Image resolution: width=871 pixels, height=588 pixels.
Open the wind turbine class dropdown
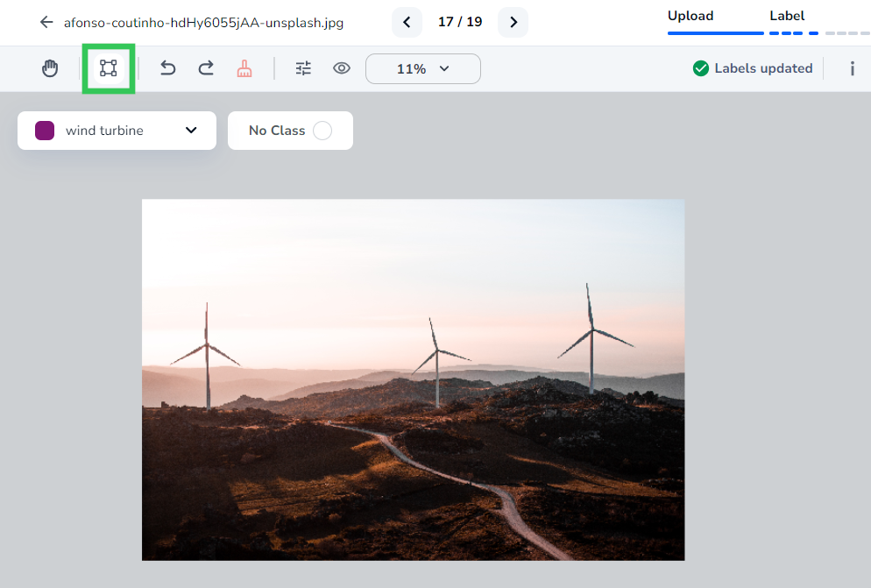[x=191, y=130]
